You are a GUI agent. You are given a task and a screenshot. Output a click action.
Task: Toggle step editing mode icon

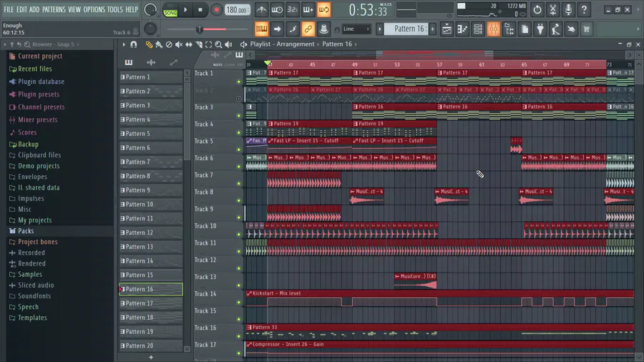click(x=293, y=29)
